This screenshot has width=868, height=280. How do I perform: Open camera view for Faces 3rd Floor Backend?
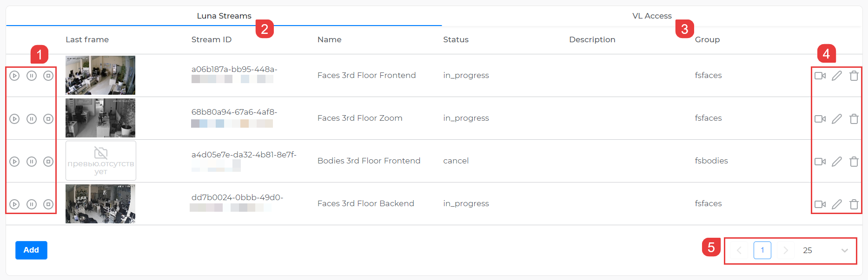(820, 204)
